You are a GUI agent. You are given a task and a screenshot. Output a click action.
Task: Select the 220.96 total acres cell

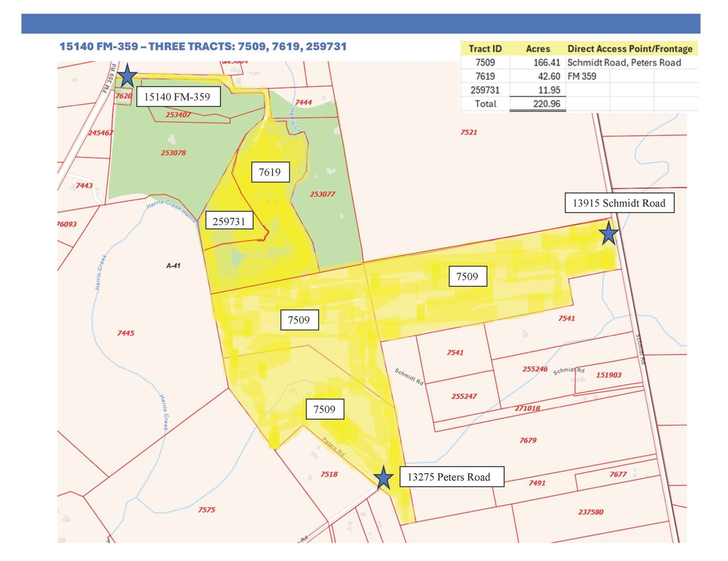(x=546, y=104)
